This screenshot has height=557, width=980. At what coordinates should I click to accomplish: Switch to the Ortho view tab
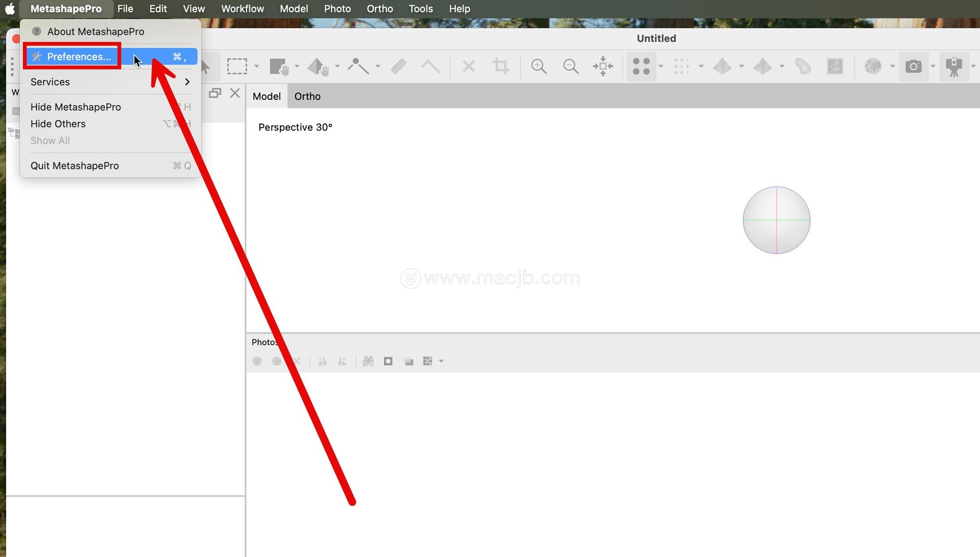coord(307,96)
